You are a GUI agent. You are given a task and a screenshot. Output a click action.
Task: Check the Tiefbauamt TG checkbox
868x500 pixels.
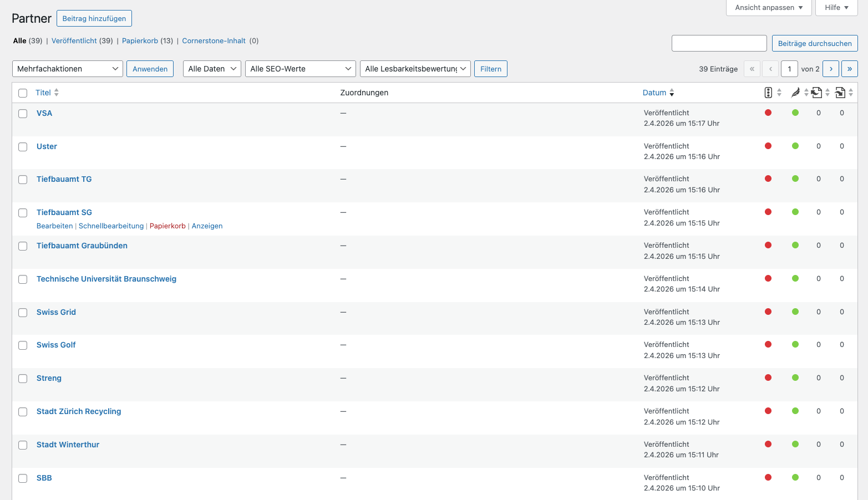(23, 180)
